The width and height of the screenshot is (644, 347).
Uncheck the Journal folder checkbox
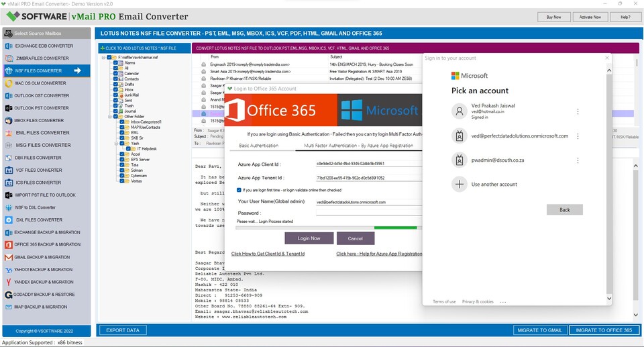click(x=116, y=111)
